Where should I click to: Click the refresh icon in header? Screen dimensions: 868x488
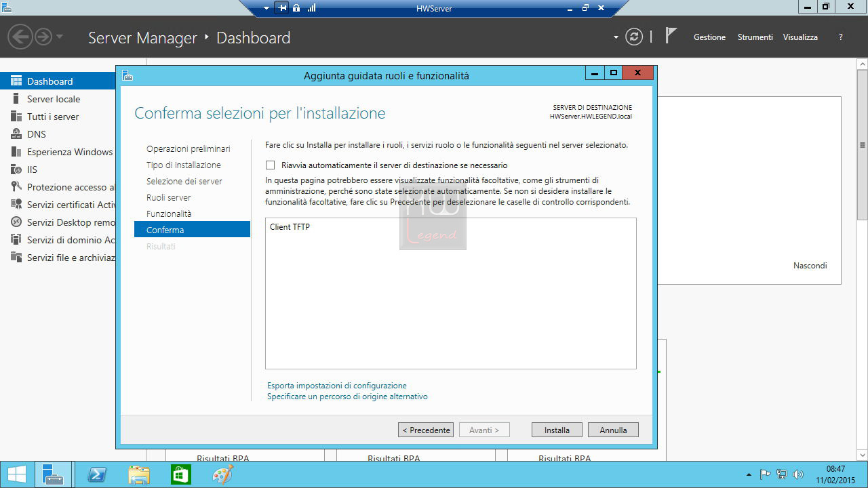(x=634, y=37)
